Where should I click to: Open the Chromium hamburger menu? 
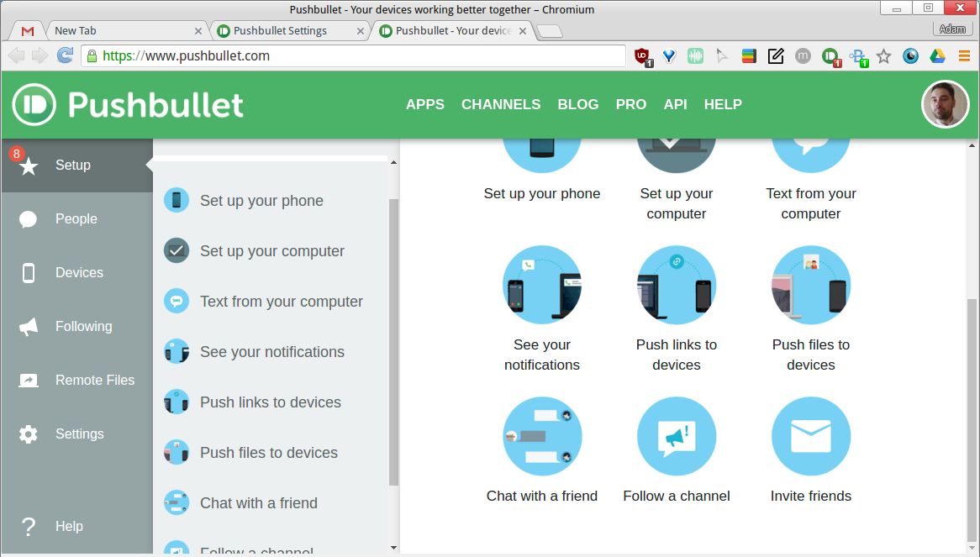pos(964,56)
